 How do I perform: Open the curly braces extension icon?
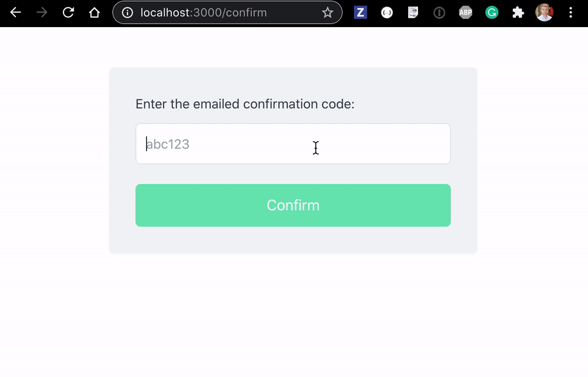click(x=386, y=12)
